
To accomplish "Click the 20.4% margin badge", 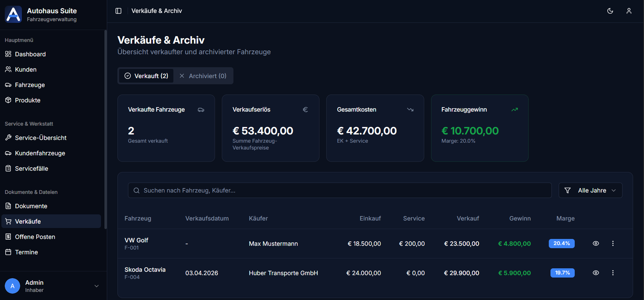I will coord(561,244).
